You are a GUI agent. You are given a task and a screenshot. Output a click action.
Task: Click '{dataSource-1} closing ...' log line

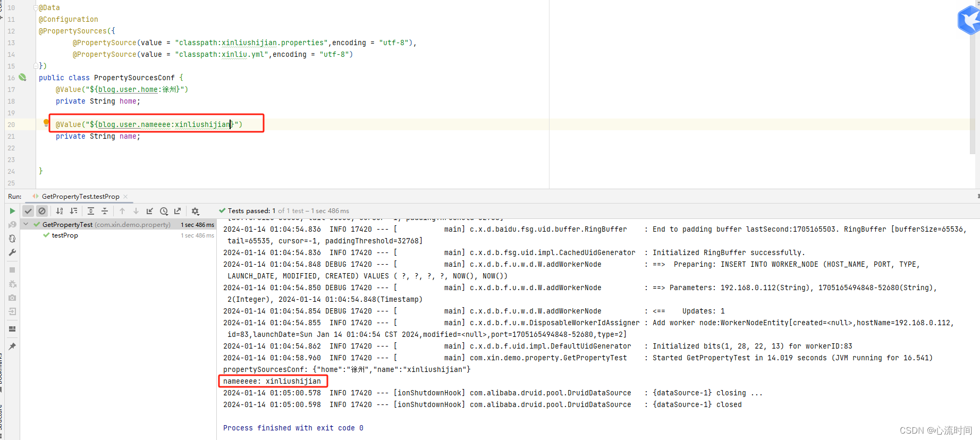point(708,393)
